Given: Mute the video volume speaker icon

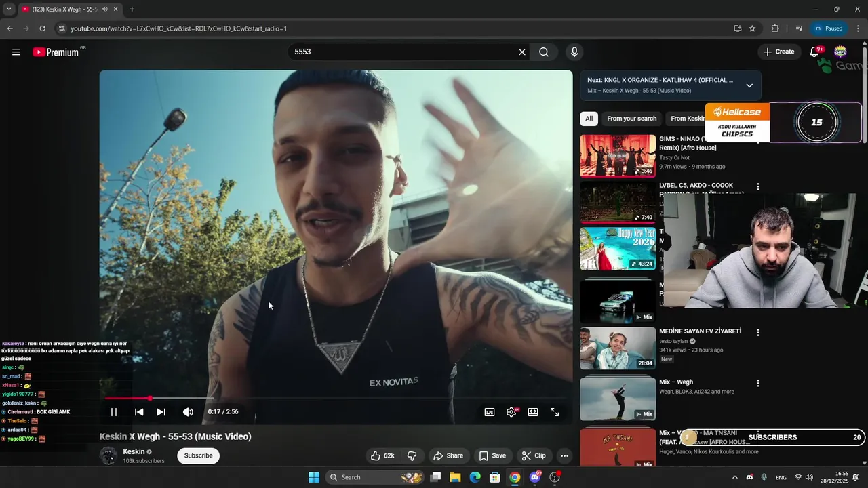Looking at the screenshot, I should click(188, 412).
